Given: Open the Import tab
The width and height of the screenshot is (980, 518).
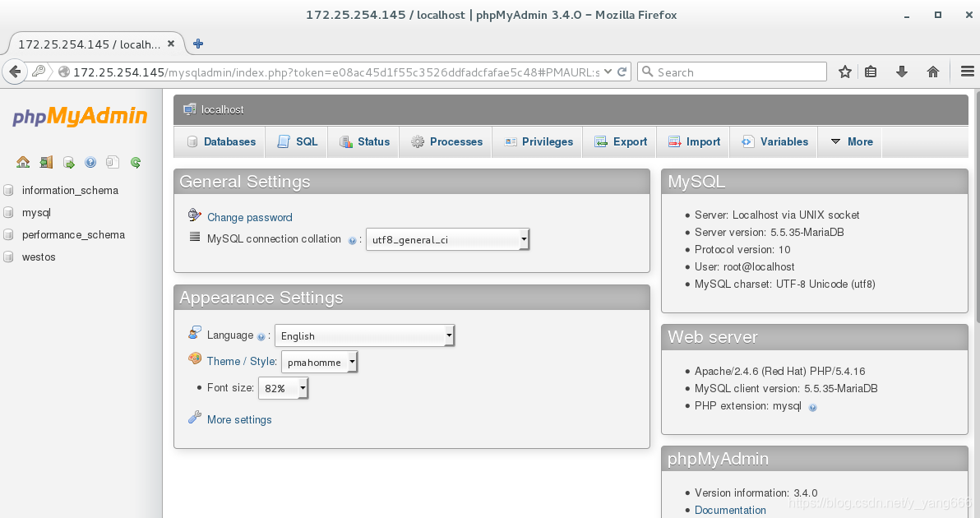Looking at the screenshot, I should 694,142.
